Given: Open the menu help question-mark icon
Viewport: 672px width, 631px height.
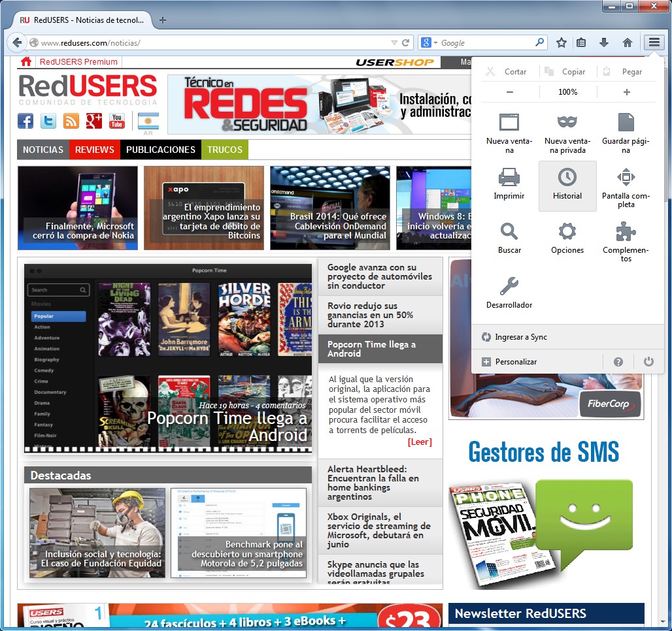Looking at the screenshot, I should click(618, 362).
